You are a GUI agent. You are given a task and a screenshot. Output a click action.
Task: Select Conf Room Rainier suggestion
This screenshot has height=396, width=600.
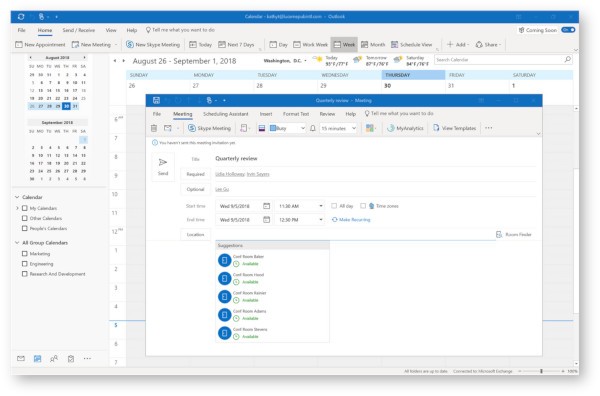pyautogui.click(x=272, y=297)
